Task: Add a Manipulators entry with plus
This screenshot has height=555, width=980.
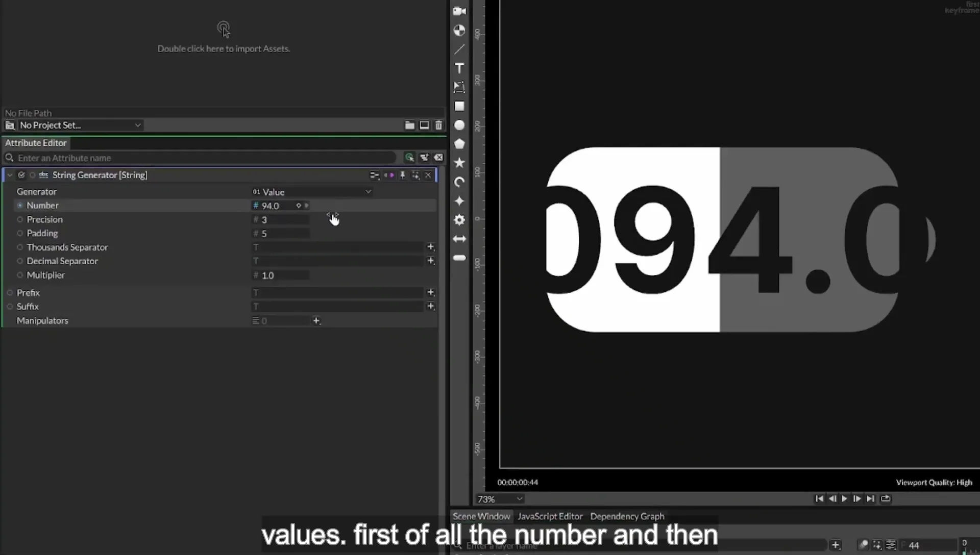Action: (316, 320)
